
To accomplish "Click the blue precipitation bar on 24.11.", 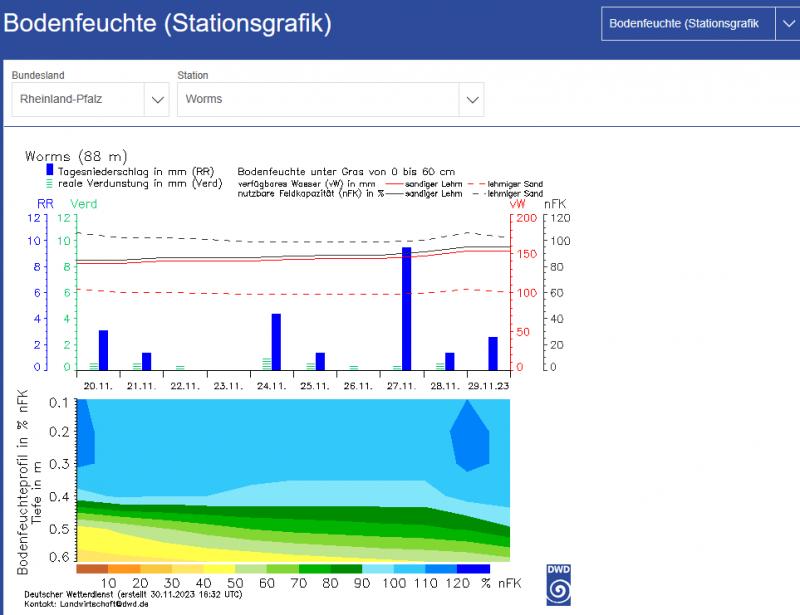I will [x=276, y=342].
